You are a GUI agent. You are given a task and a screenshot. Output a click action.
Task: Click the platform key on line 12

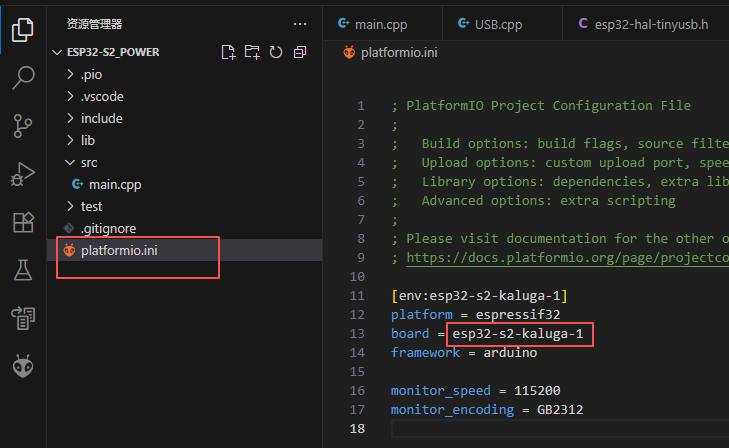tap(422, 315)
